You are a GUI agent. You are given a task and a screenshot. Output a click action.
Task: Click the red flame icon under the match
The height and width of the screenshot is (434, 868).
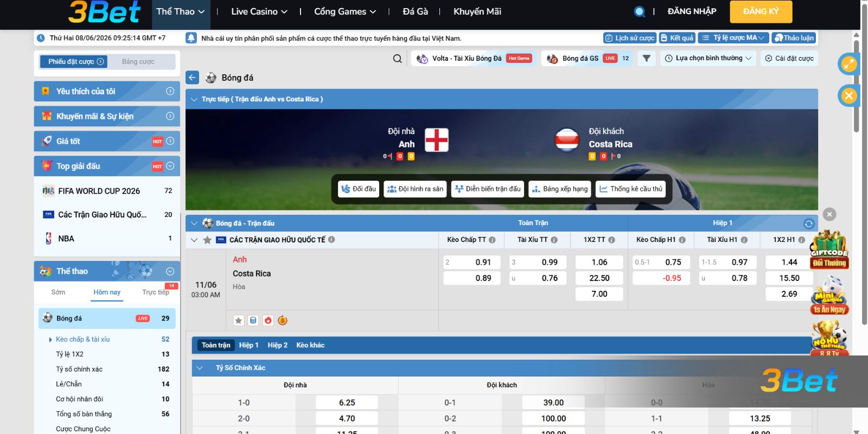coord(268,321)
